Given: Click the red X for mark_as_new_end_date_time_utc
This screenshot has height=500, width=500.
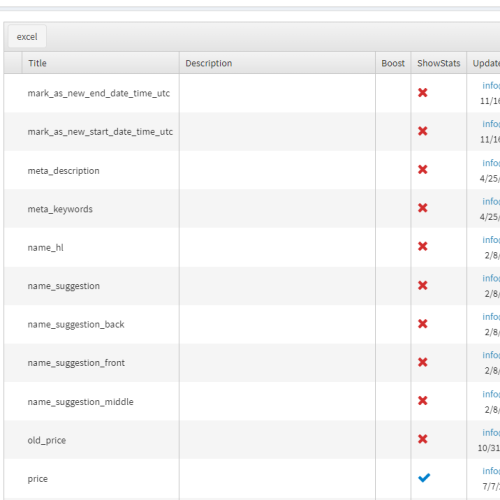Looking at the screenshot, I should pos(423,93).
